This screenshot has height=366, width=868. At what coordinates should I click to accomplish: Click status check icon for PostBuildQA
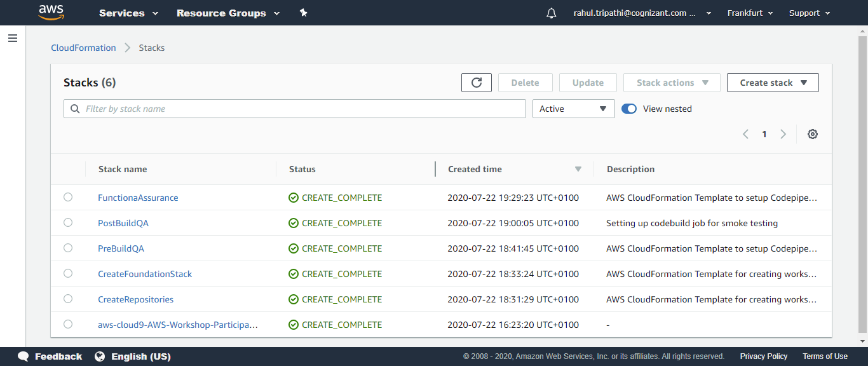pos(294,223)
